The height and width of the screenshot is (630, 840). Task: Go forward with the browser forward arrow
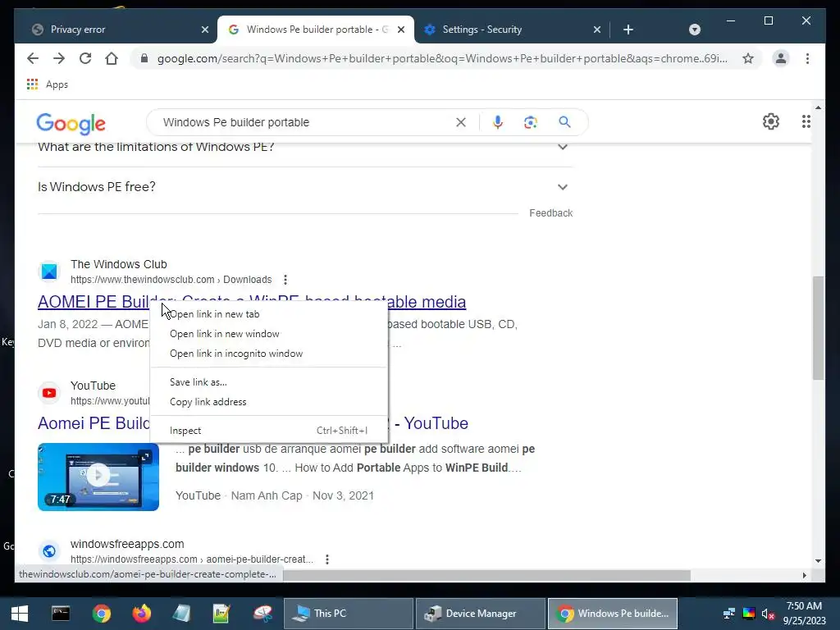[59, 58]
